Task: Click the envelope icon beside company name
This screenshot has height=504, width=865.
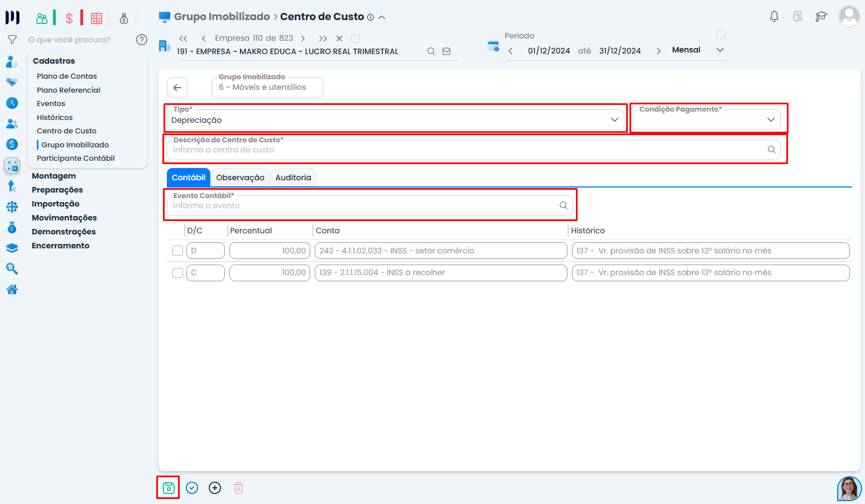Action: [x=446, y=51]
